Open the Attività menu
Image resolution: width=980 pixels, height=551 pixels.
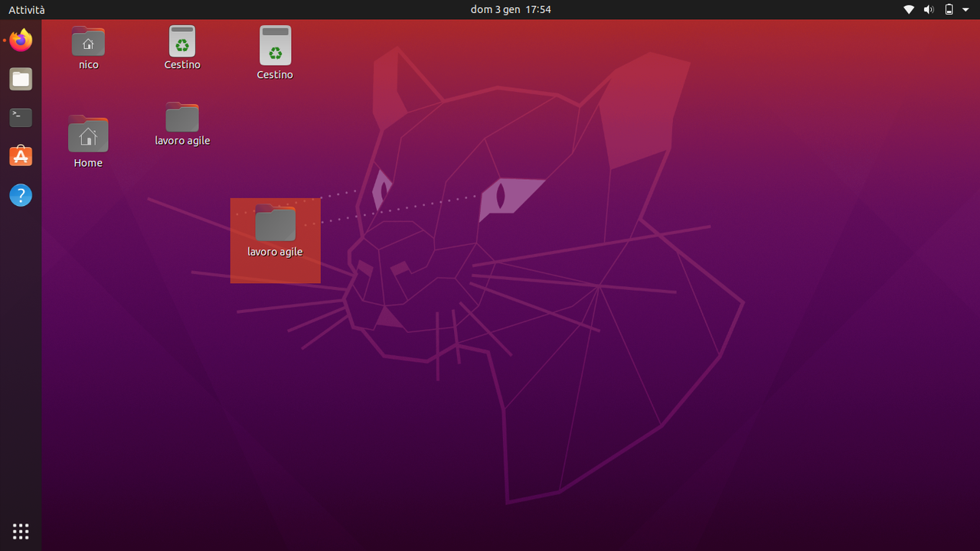(24, 10)
